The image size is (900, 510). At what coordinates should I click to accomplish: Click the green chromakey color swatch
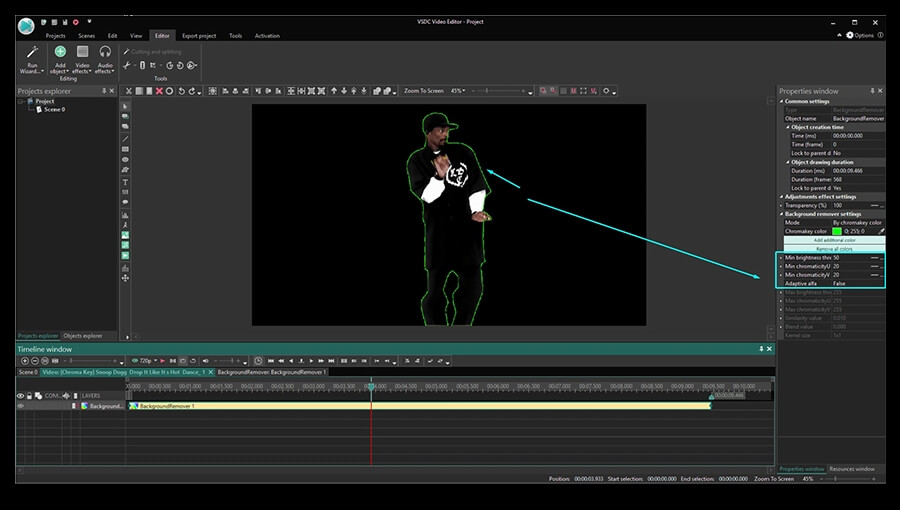(x=837, y=231)
